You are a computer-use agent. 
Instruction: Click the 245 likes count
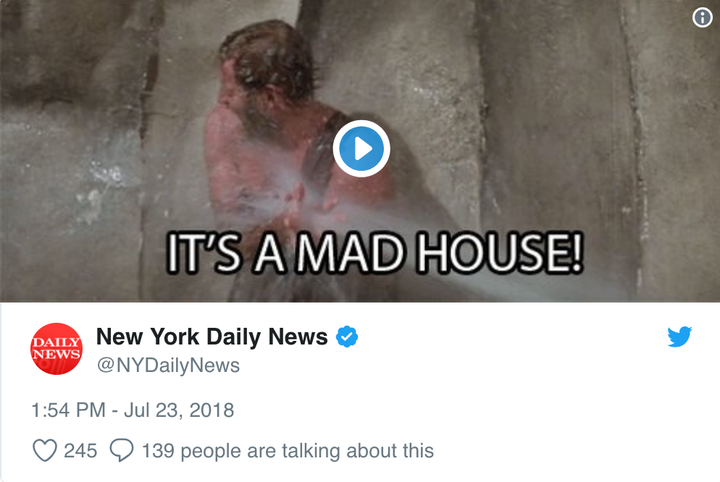[80, 450]
